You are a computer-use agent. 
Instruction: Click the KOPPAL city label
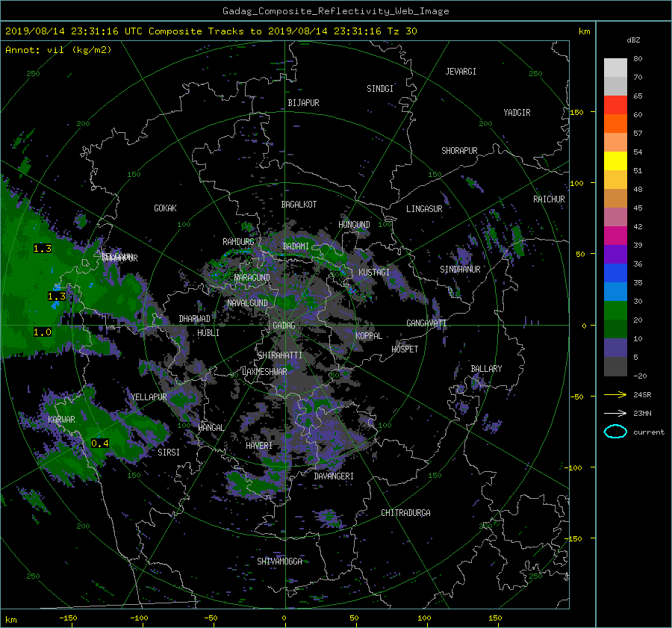click(x=369, y=336)
